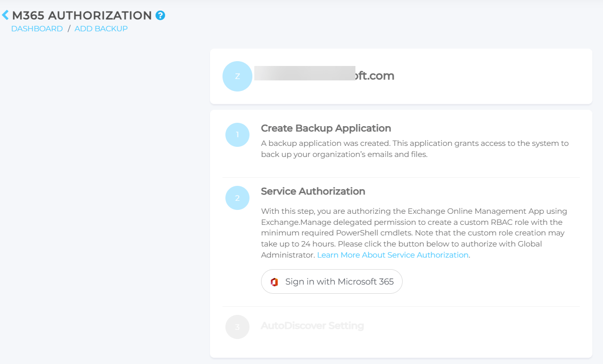
Task: Click step 1 Create Backup Application circle
Action: pos(237,135)
